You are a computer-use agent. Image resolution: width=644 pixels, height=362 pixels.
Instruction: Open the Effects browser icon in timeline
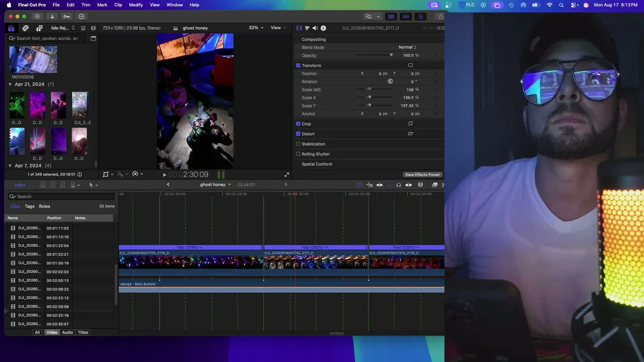pos(435,185)
